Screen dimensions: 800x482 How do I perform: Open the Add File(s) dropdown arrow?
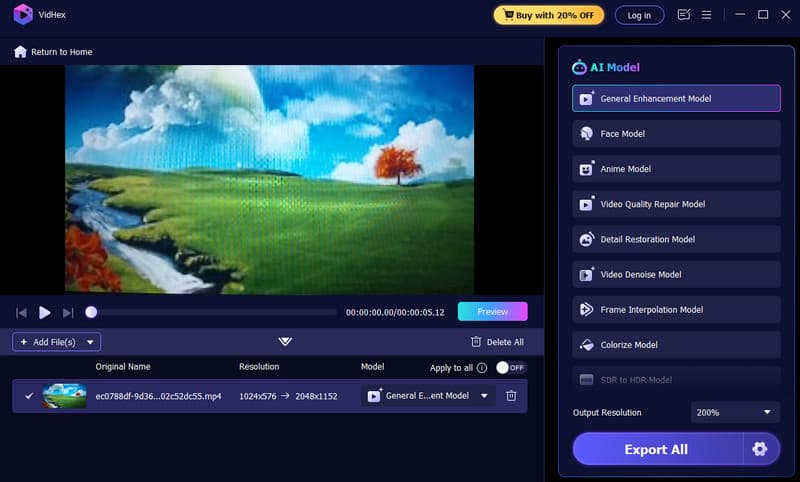point(90,342)
